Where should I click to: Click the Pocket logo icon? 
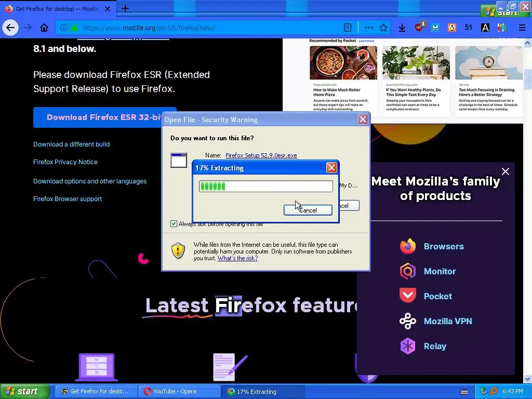pos(407,296)
